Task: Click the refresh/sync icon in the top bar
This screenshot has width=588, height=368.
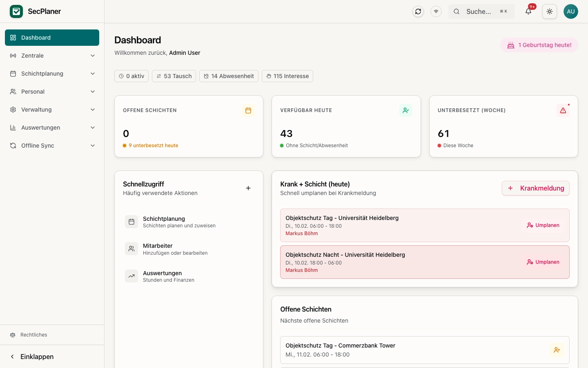Action: pyautogui.click(x=418, y=11)
